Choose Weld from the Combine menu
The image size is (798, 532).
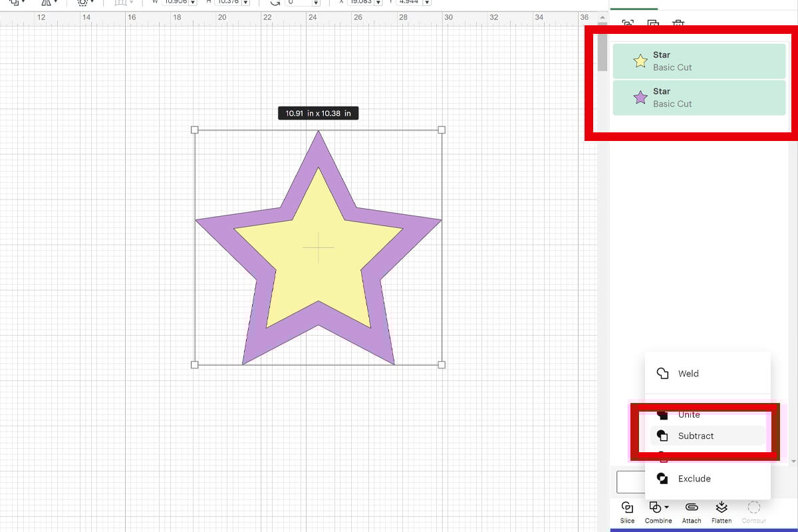[688, 373]
